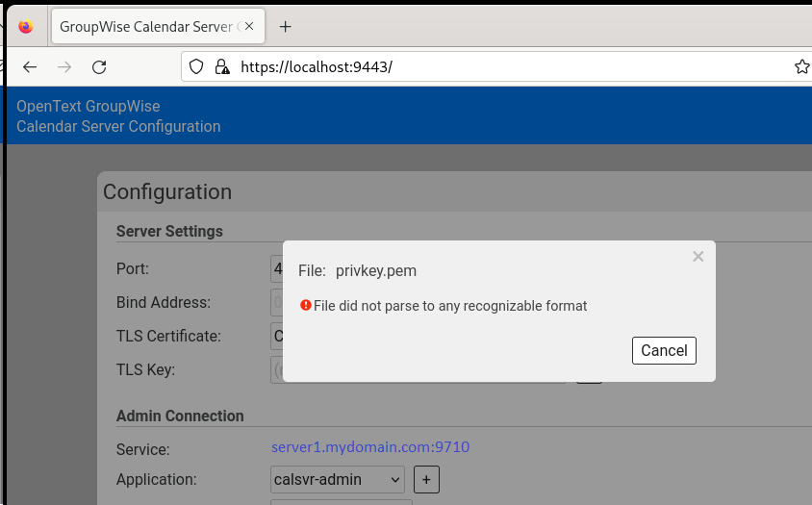Click the Application label
This screenshot has height=505, width=812.
click(x=157, y=480)
